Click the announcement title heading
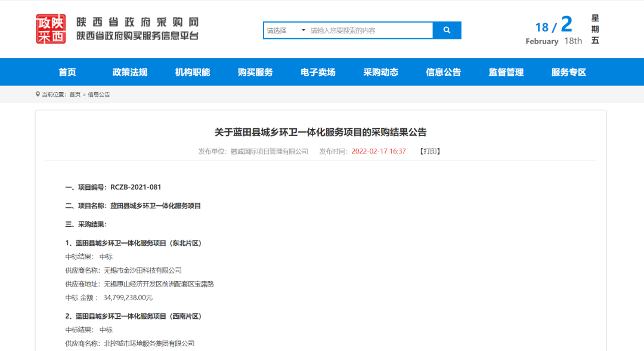644x351 pixels. pos(321,132)
